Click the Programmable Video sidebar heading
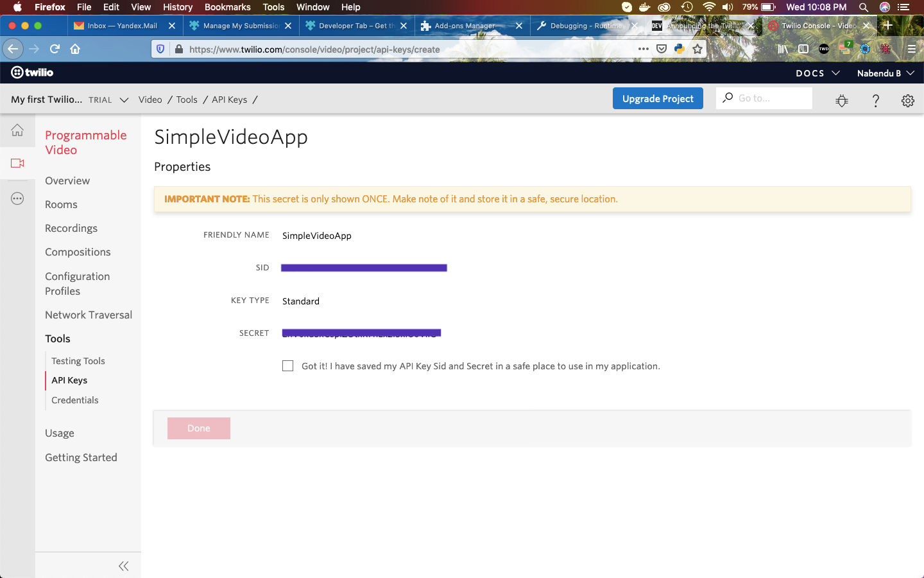Image resolution: width=924 pixels, height=578 pixels. coord(86,143)
